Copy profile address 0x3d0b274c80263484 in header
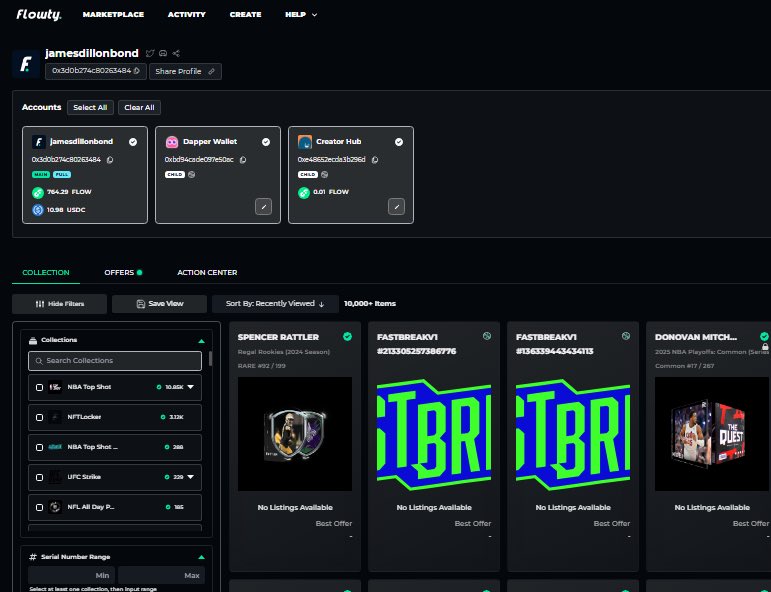The height and width of the screenshot is (592, 771). tap(137, 71)
